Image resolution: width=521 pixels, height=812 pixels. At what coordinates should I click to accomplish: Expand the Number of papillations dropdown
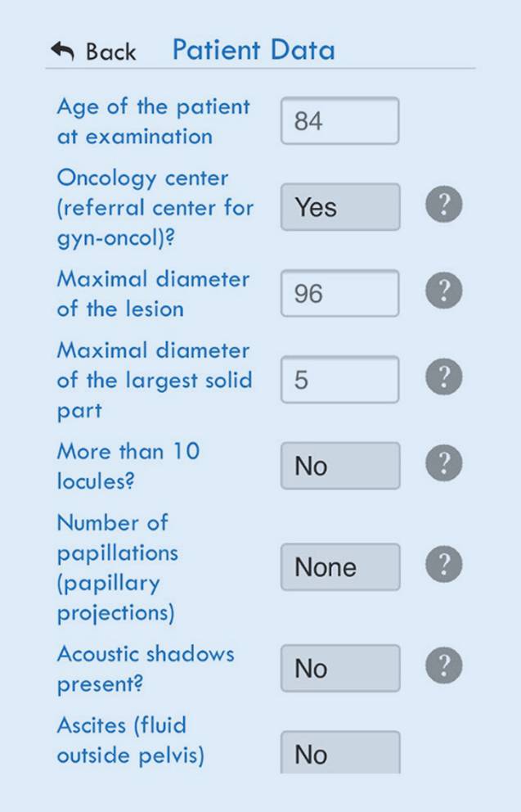340,566
